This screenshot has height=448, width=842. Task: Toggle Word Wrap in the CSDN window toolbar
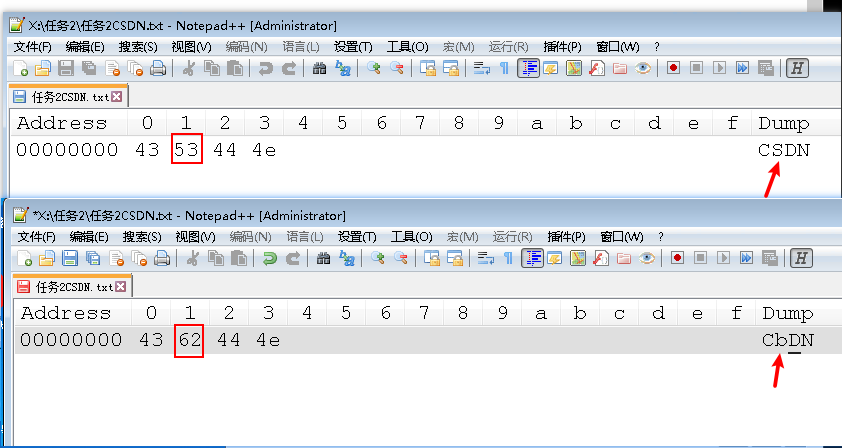pyautogui.click(x=482, y=68)
